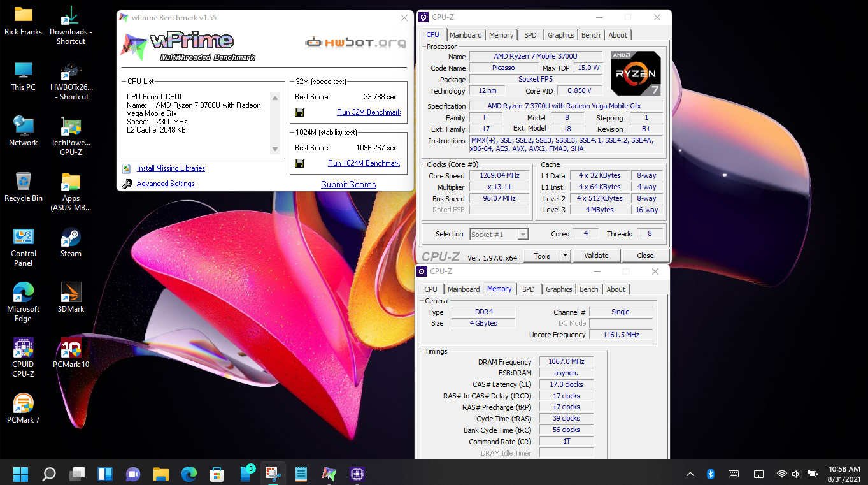Click the Core Speed value field
Viewport: 868px width, 485px height.
tap(500, 176)
